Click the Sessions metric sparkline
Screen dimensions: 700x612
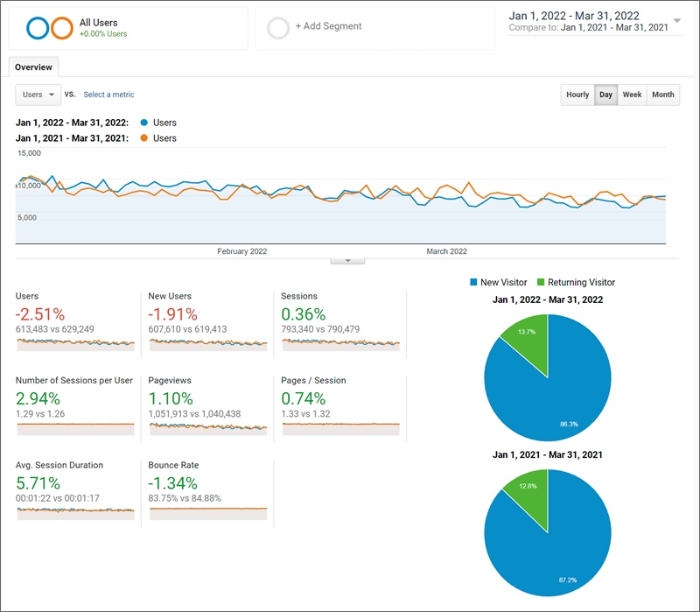point(340,344)
